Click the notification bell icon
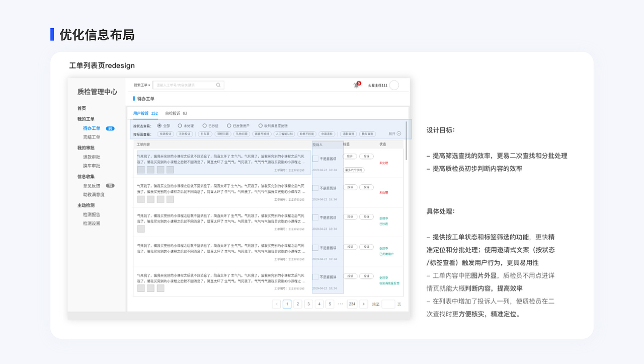The height and width of the screenshot is (364, 644). click(356, 85)
